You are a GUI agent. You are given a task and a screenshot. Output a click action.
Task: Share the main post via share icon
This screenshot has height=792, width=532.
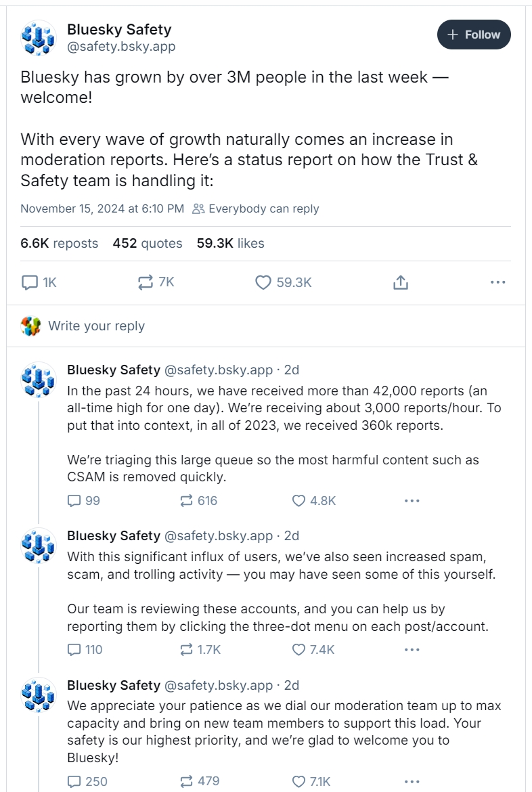400,282
